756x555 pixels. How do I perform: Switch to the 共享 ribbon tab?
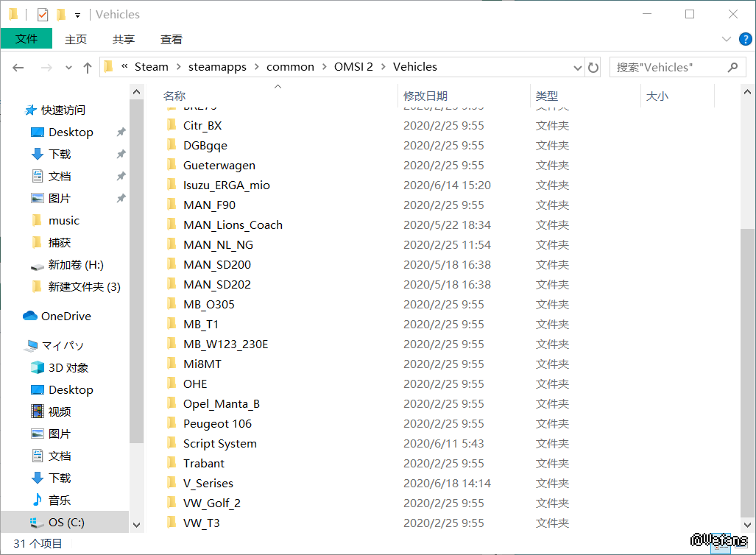[124, 39]
